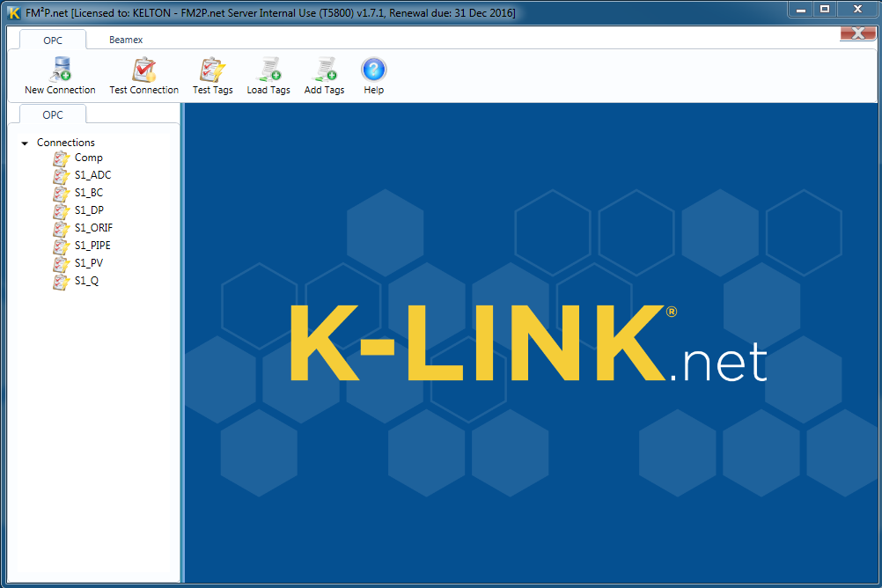Maximize the FM2P.net window
Viewport: 882px width, 588px height.
pos(825,10)
